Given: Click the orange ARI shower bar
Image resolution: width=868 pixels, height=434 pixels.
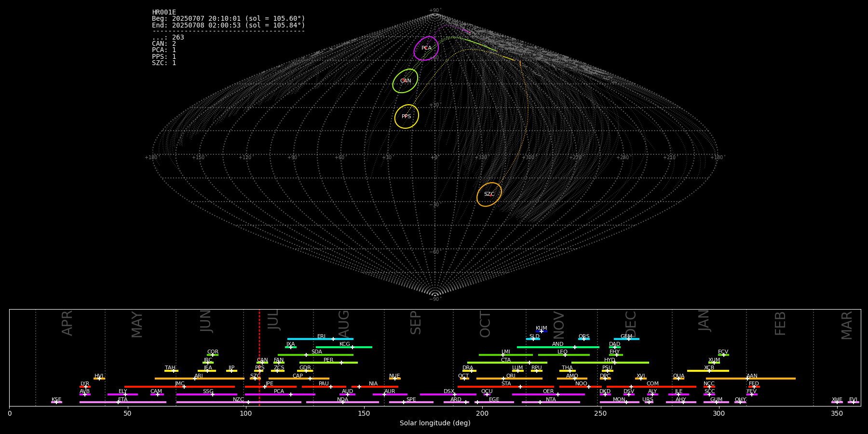Looking at the screenshot, I should point(200,379).
